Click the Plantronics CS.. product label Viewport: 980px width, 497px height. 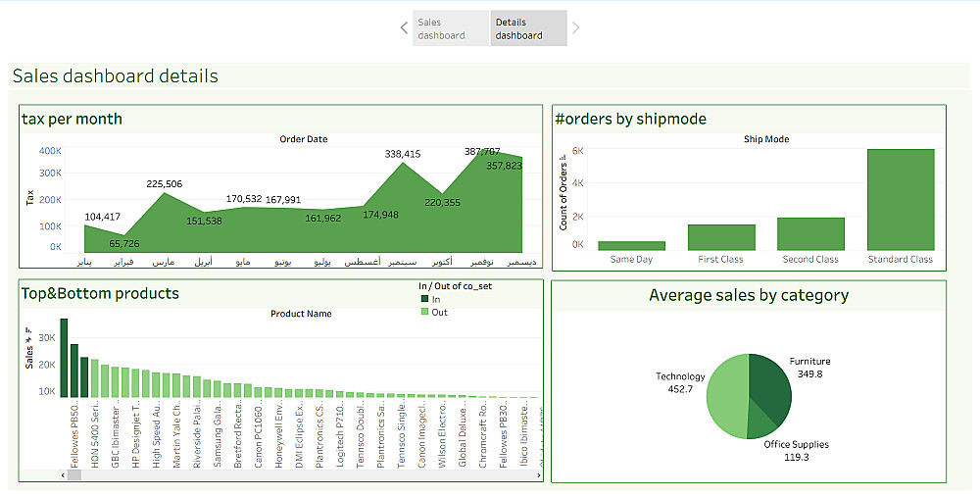[x=319, y=436]
